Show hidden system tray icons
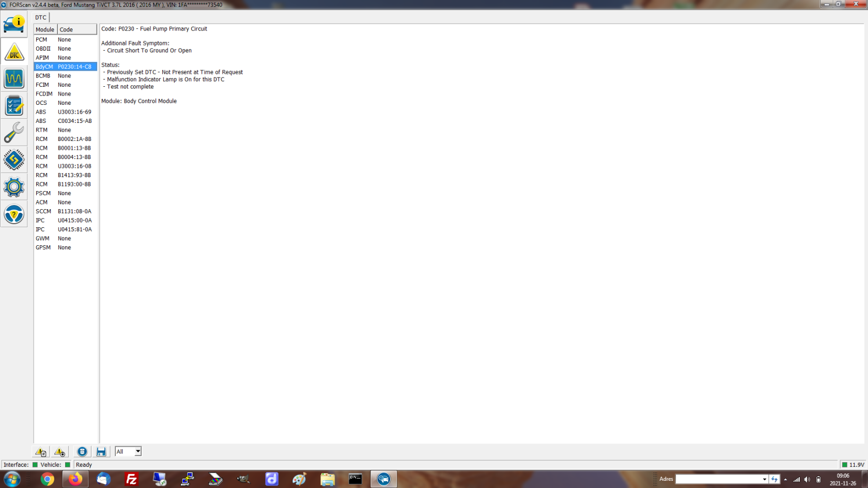 point(785,479)
